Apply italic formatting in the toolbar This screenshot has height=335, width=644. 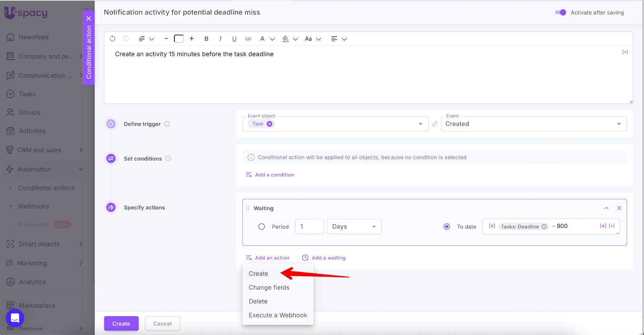pos(220,39)
